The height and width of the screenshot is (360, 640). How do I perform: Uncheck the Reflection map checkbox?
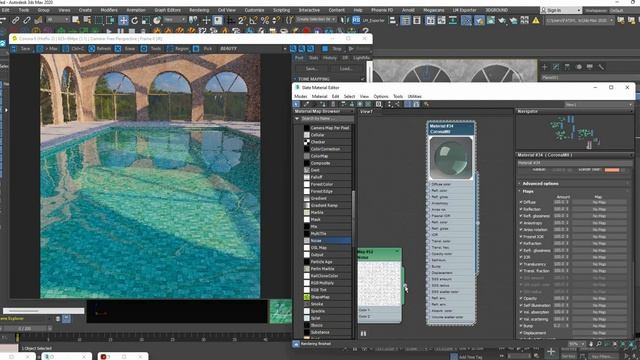(521, 209)
